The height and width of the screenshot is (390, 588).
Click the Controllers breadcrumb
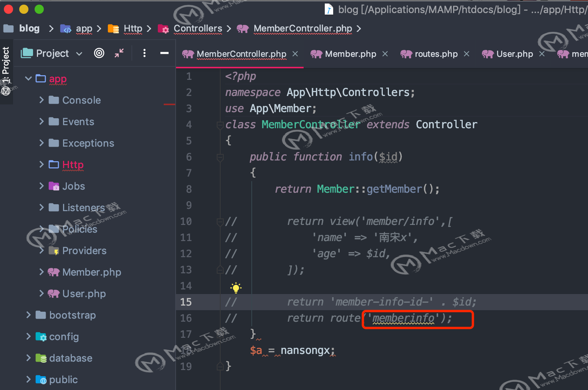click(x=198, y=28)
